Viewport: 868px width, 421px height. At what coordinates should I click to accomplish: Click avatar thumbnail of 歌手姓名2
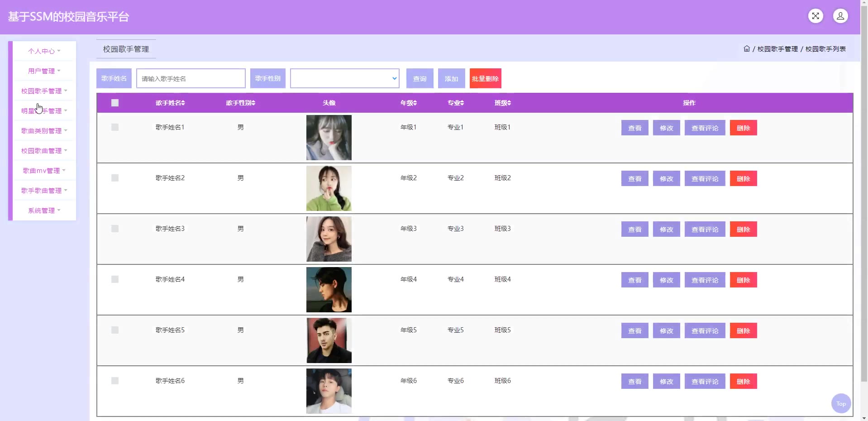(x=329, y=188)
